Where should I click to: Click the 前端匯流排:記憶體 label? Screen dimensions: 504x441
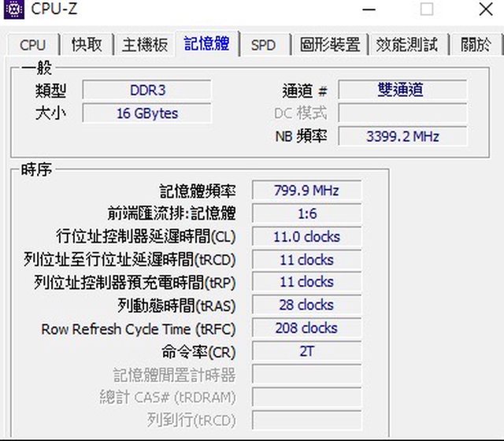click(172, 213)
